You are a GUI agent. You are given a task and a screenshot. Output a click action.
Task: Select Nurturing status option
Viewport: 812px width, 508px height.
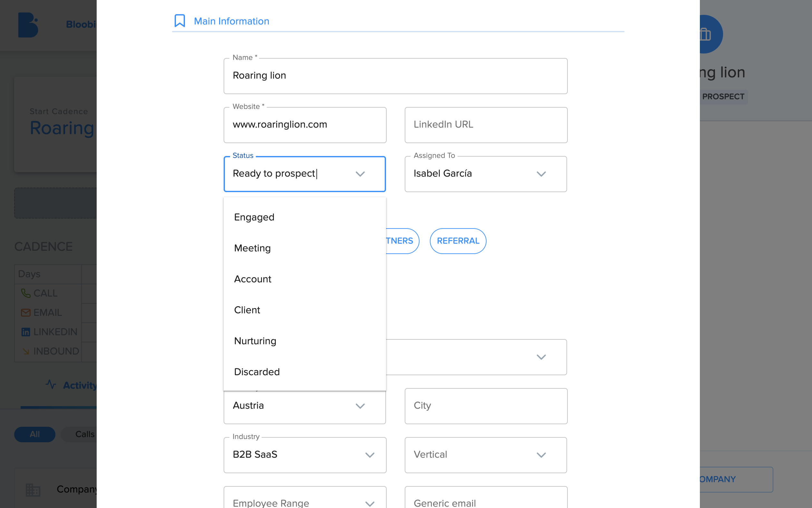pos(304,341)
